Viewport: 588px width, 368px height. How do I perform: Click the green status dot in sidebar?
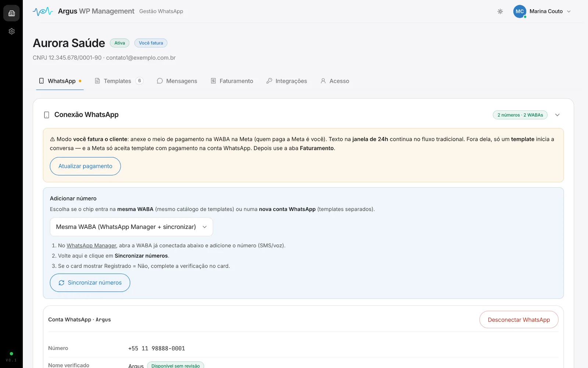pyautogui.click(x=11, y=354)
